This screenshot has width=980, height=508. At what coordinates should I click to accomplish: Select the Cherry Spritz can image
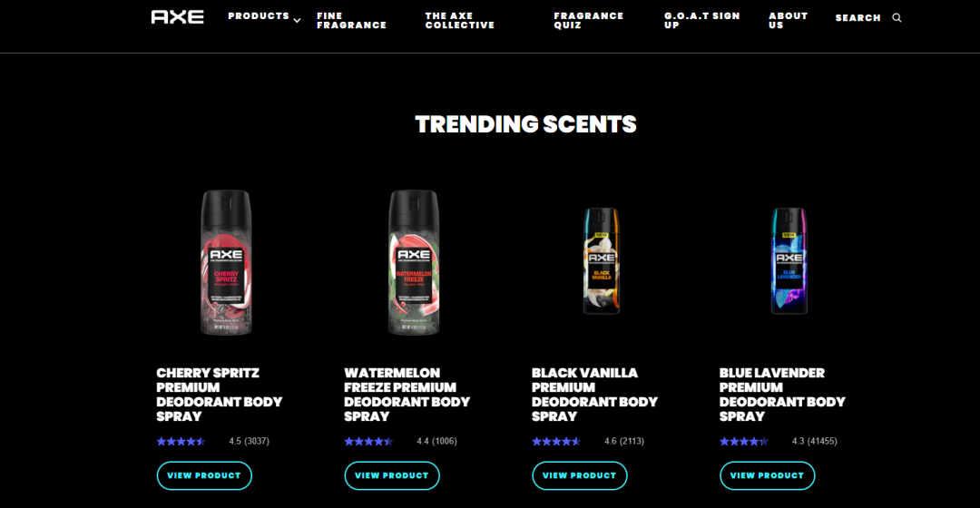[226, 262]
